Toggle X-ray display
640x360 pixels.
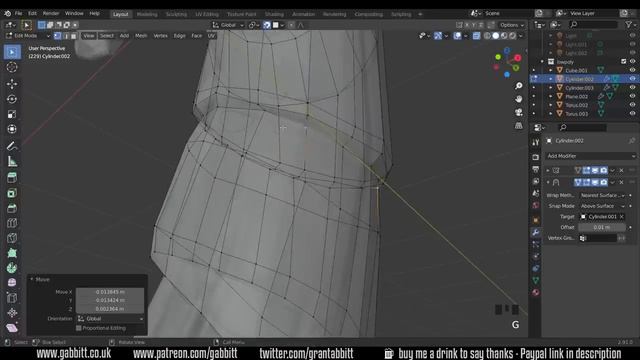coord(476,36)
